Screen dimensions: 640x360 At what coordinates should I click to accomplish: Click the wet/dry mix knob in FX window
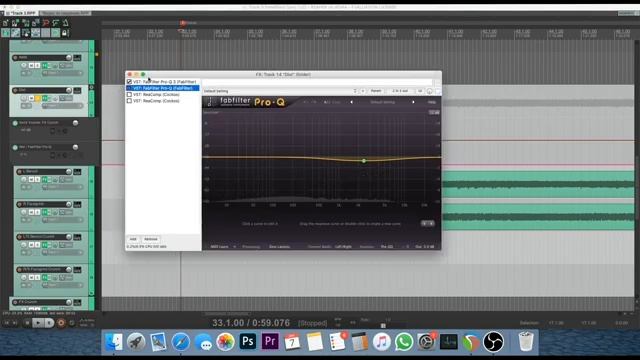(429, 91)
